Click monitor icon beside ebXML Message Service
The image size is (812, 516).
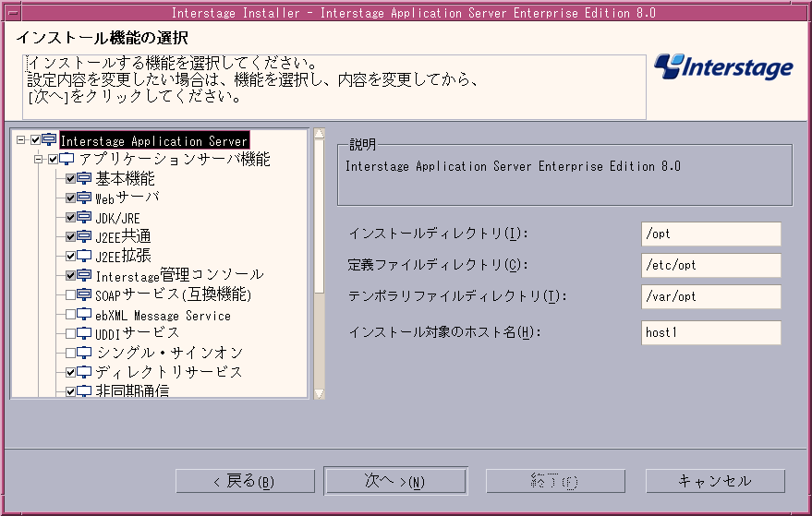point(84,314)
